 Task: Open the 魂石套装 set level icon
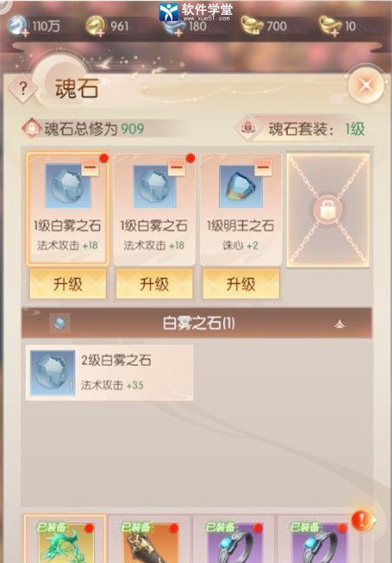(x=248, y=128)
